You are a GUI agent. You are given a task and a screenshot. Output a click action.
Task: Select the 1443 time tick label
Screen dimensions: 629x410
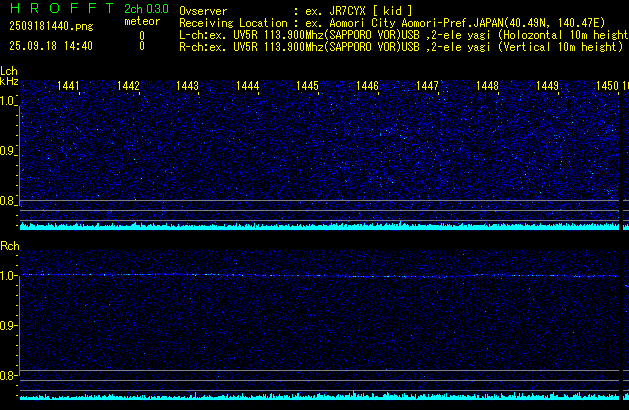point(187,87)
